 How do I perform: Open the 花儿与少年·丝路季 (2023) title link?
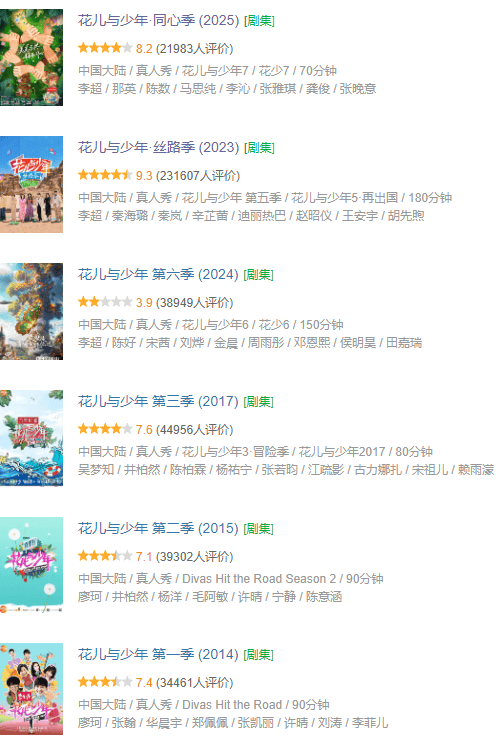pos(159,147)
